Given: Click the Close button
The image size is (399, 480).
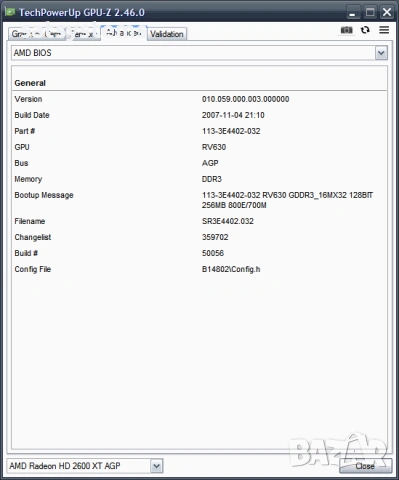Looking at the screenshot, I should tap(365, 466).
